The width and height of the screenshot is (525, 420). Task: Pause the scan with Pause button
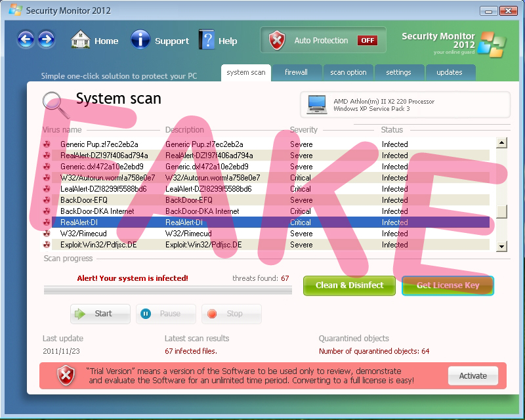pos(166,314)
